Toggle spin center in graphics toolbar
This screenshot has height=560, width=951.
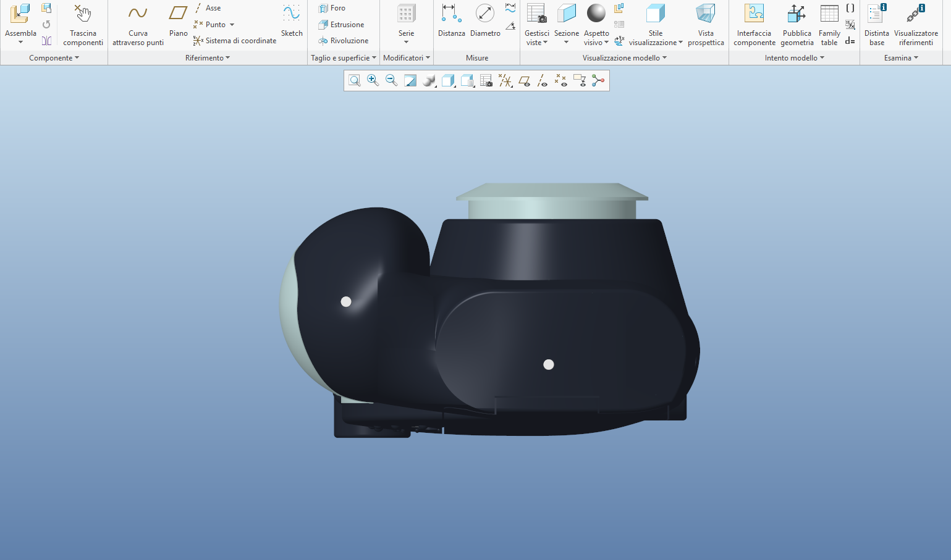tap(598, 81)
